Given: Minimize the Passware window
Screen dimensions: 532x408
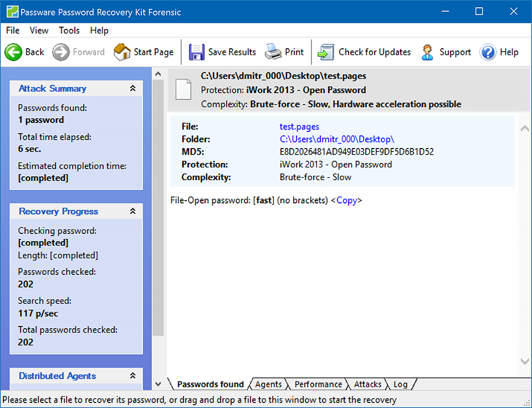Looking at the screenshot, I should (x=446, y=12).
